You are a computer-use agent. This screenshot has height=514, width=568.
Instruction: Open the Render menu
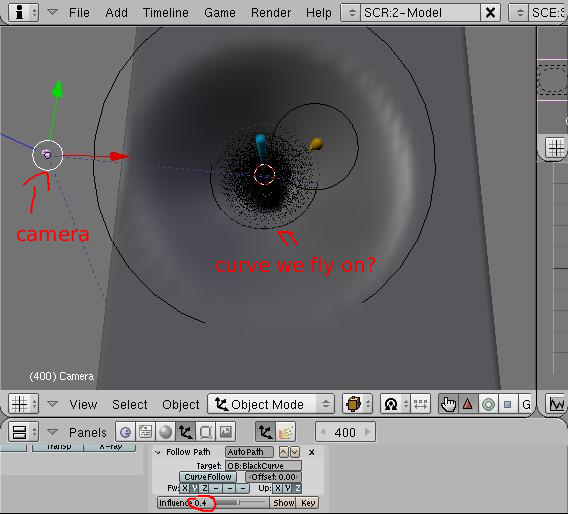tap(271, 13)
